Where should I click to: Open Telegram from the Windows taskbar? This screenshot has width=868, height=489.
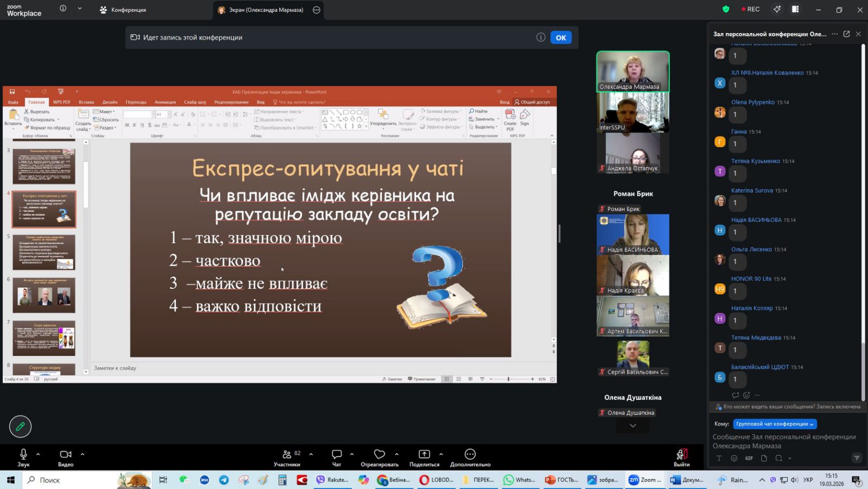coord(224,480)
